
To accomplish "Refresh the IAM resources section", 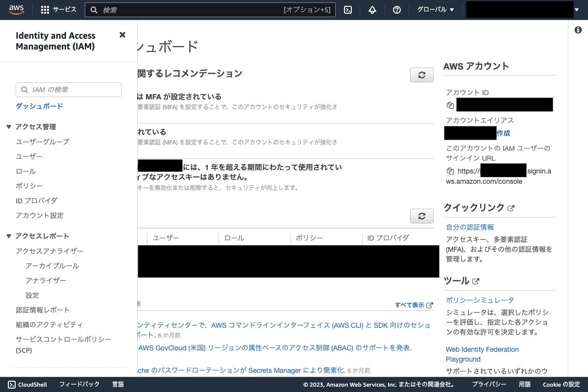I will 422,216.
